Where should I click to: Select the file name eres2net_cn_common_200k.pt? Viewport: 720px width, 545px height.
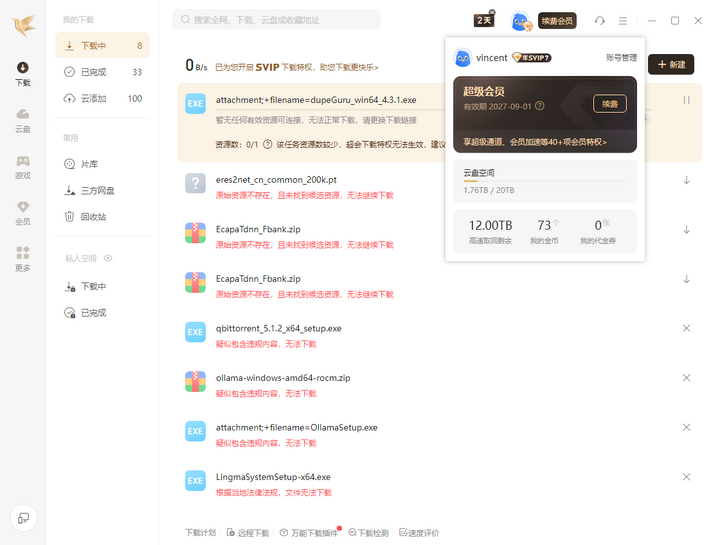point(276,180)
